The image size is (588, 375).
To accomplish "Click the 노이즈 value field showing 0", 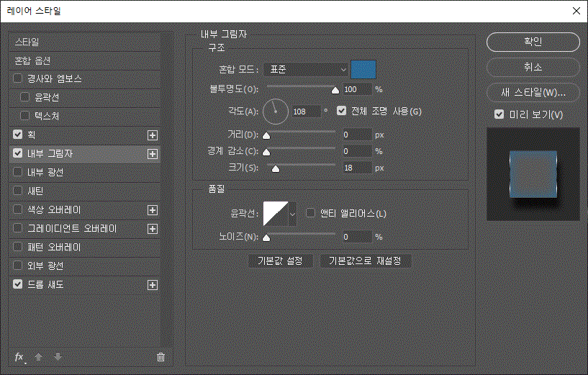I will click(358, 237).
